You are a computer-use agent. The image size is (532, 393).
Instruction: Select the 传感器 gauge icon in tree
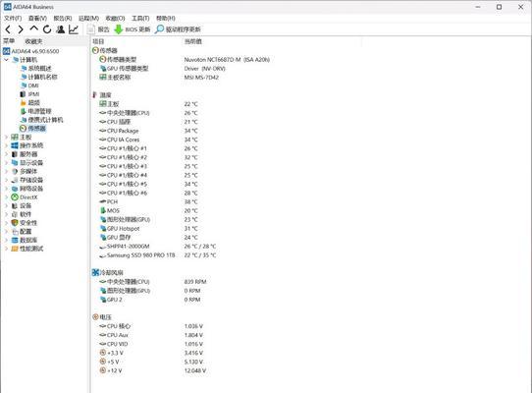click(24, 129)
